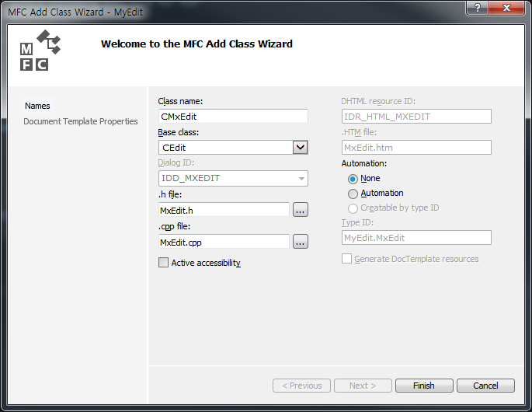532x412 pixels.
Task: Browse for the .h file location
Action: tap(301, 210)
